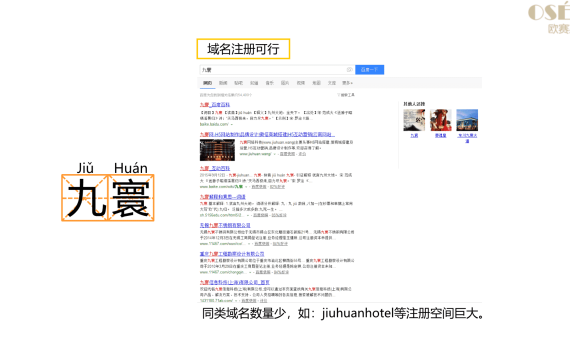The width and height of the screenshot is (570, 360).
Task: Open the 九寰_百度百科 result link
Action: 215,105
